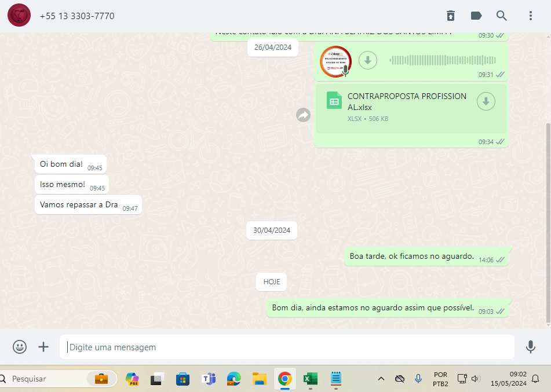Image resolution: width=551 pixels, height=392 pixels.
Task: Open the POR PTB2 language selector
Action: 441,379
